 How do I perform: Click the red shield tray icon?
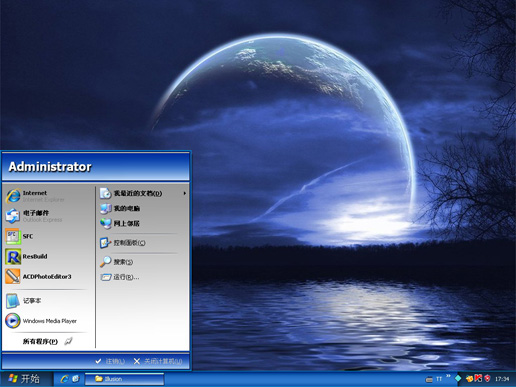487,378
